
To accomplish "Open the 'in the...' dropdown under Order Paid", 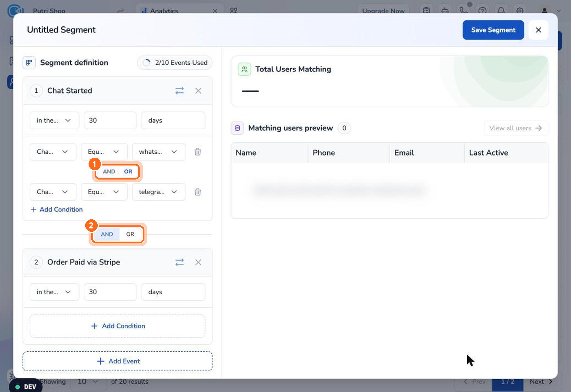I will [54, 292].
